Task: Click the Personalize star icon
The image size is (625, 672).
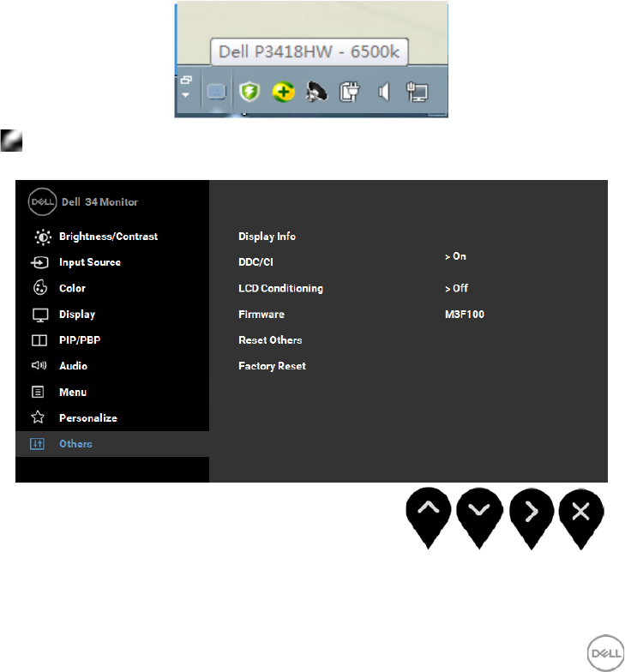Action: pyautogui.click(x=38, y=417)
